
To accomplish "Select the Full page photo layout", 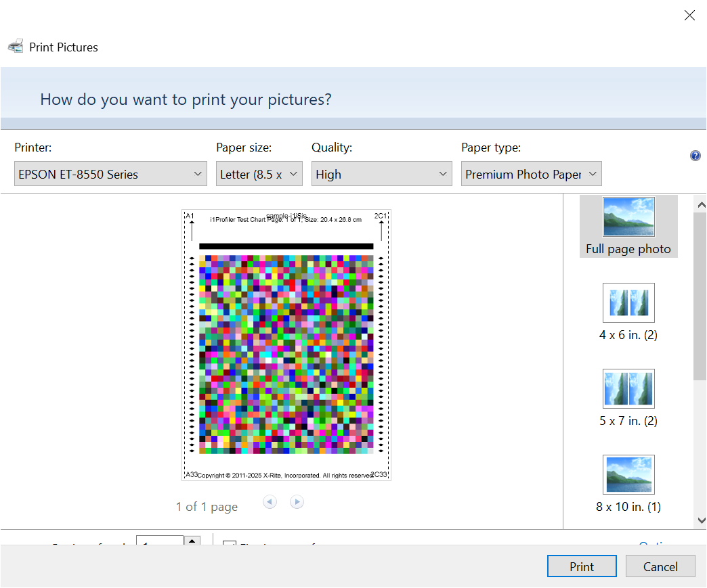I will click(628, 226).
